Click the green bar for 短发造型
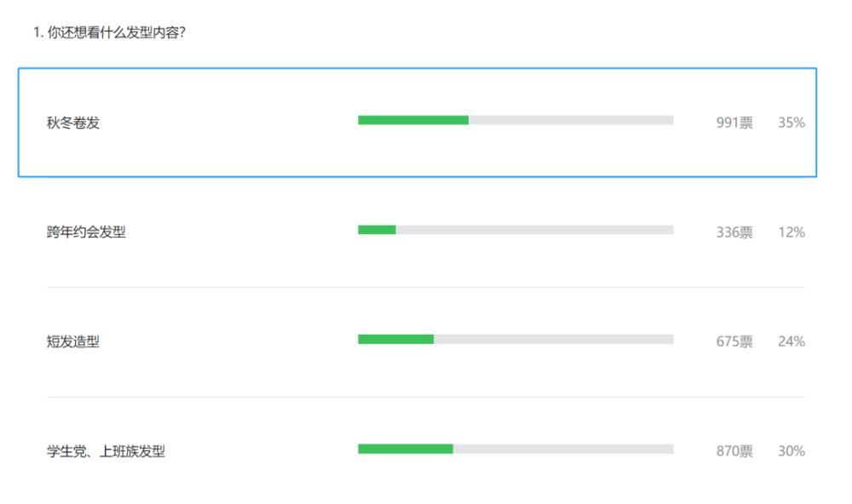Screen dimensions: 852x504 click(x=395, y=339)
